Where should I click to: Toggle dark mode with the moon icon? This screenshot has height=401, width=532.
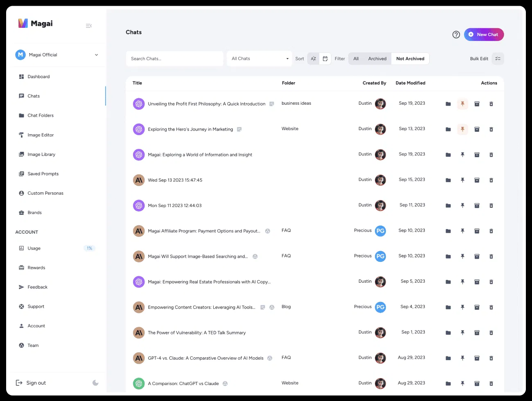[x=95, y=383]
